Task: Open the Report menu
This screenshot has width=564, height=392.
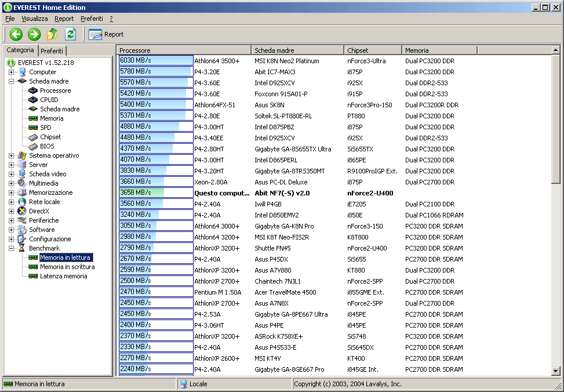Action: click(x=64, y=19)
